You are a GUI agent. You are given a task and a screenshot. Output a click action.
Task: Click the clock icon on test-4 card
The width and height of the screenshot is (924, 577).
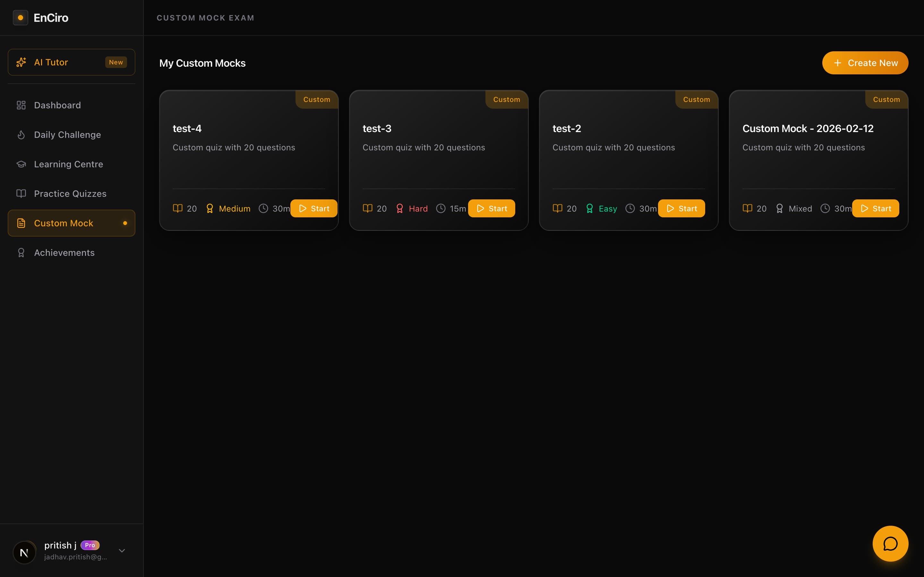(263, 208)
